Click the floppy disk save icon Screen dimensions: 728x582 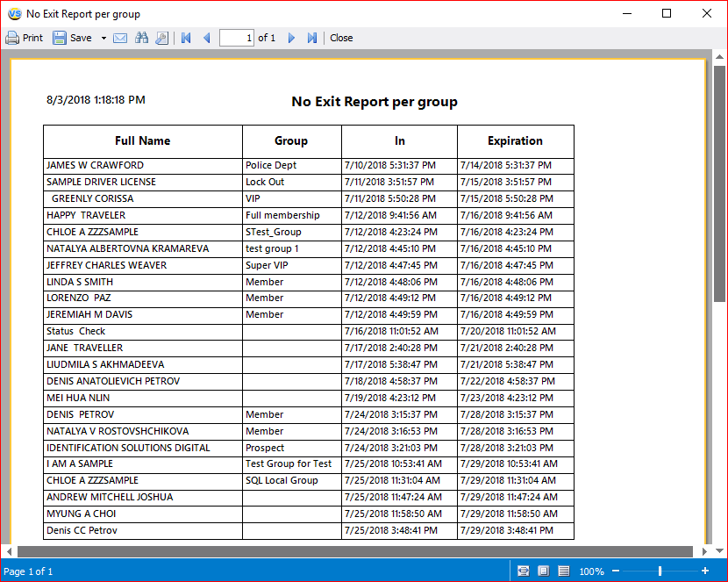60,38
